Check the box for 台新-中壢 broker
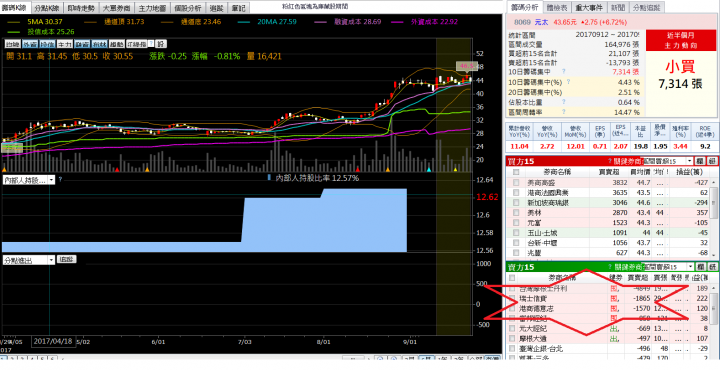The height and width of the screenshot is (370, 720). tap(516, 243)
